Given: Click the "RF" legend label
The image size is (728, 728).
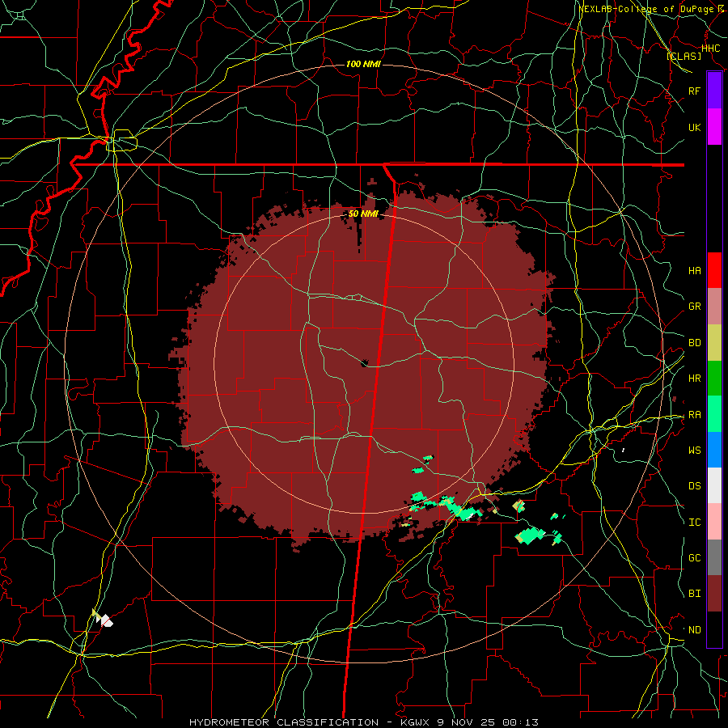Looking at the screenshot, I should [x=694, y=91].
